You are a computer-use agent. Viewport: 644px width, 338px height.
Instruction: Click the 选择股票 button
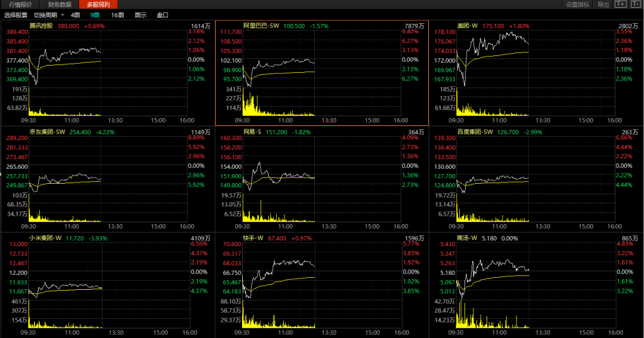click(16, 15)
